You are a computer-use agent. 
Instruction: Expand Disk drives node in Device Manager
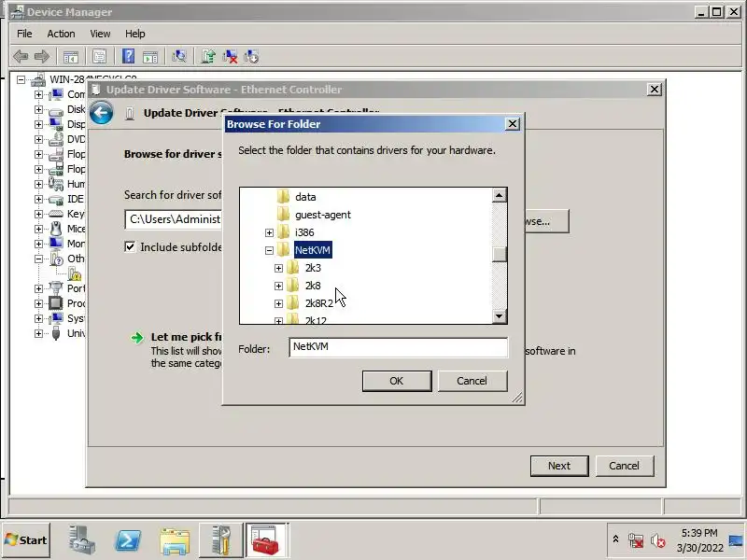tap(38, 109)
